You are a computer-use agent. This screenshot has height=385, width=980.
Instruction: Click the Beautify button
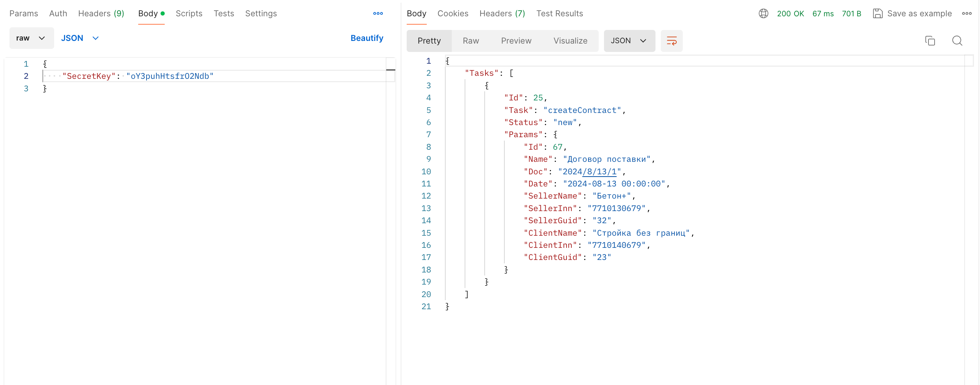click(x=366, y=38)
